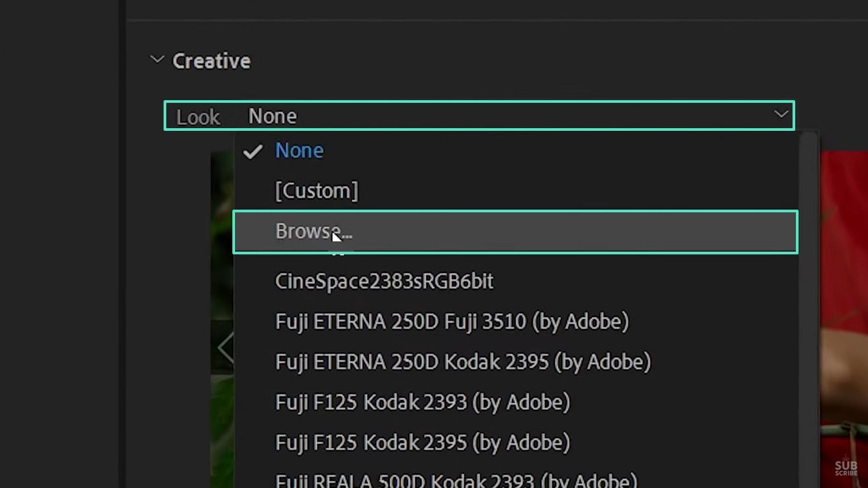Image resolution: width=868 pixels, height=488 pixels.
Task: Click the previous look arrow on preview
Action: pos(225,348)
